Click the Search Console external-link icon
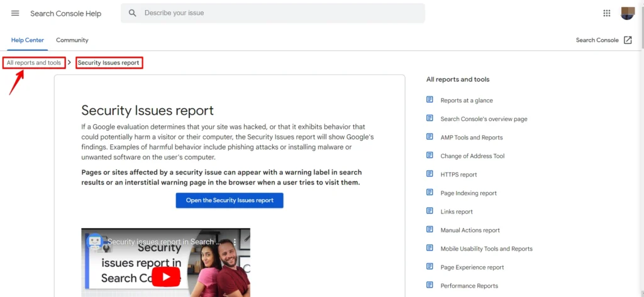 point(628,40)
